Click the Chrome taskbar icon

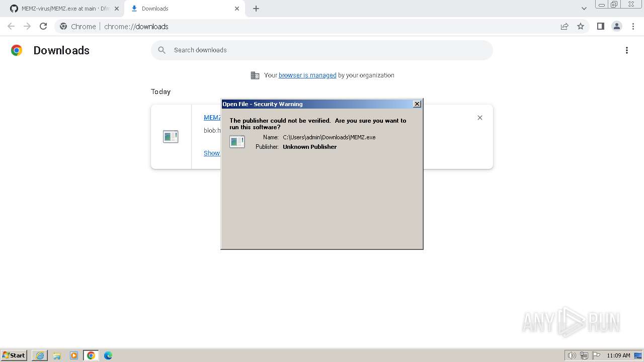(91, 355)
